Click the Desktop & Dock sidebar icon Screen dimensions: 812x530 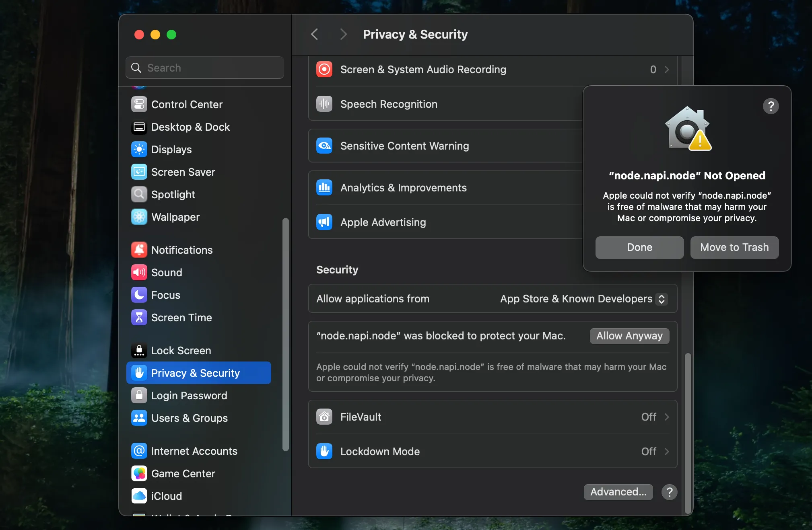point(139,127)
